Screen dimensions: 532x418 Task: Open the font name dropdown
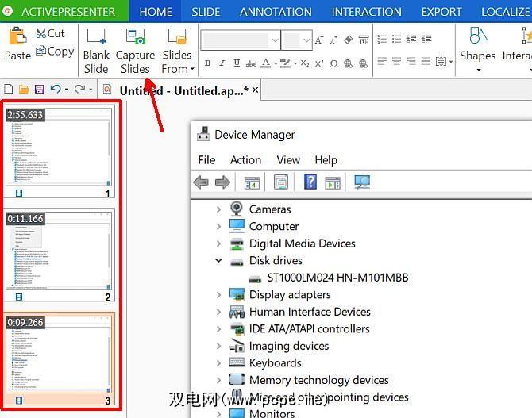pyautogui.click(x=276, y=40)
